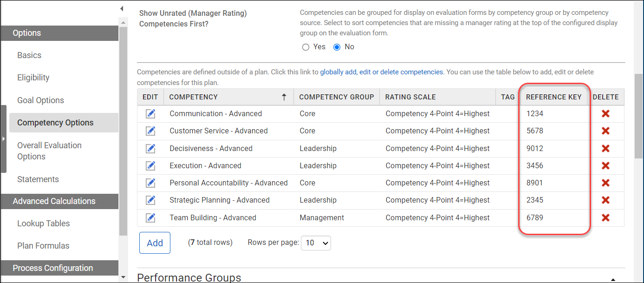Viewport: 644px width, 283px height.
Task: Edit the Decisiveness - Advanced competency
Action: tap(150, 148)
